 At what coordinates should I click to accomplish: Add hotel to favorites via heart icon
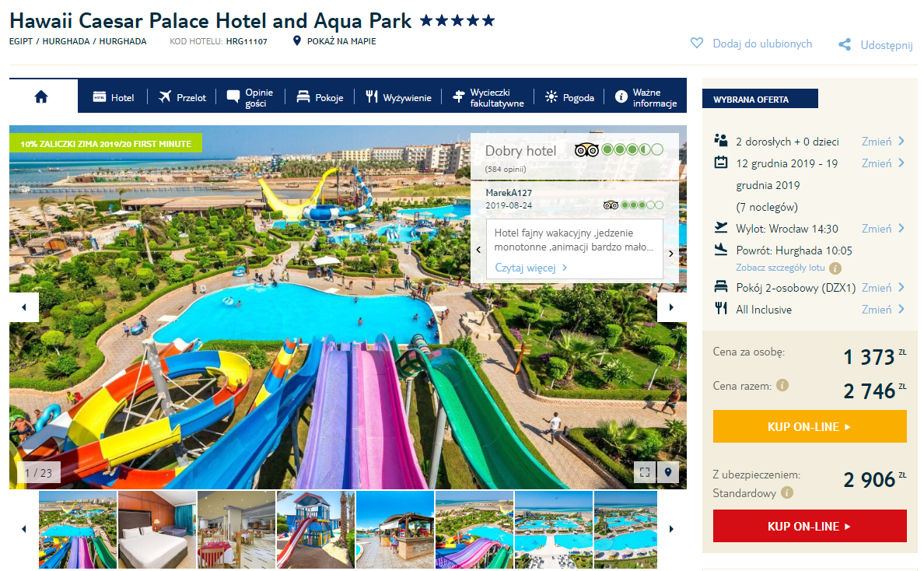click(x=697, y=44)
